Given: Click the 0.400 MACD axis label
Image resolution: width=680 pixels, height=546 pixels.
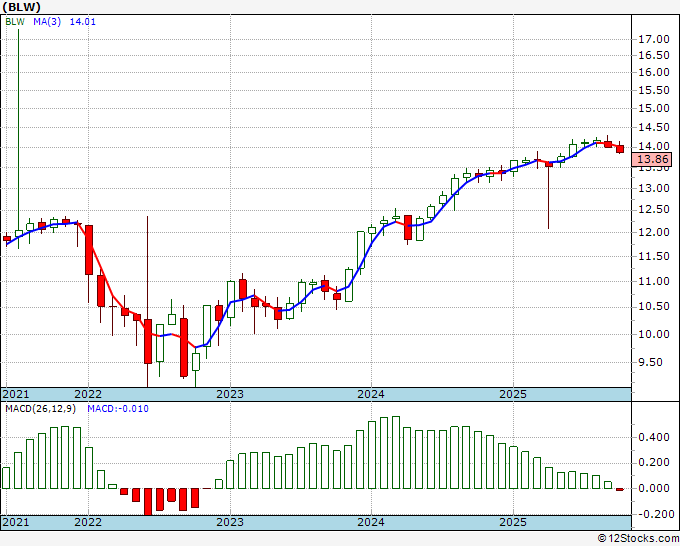Looking at the screenshot, I should (654, 437).
